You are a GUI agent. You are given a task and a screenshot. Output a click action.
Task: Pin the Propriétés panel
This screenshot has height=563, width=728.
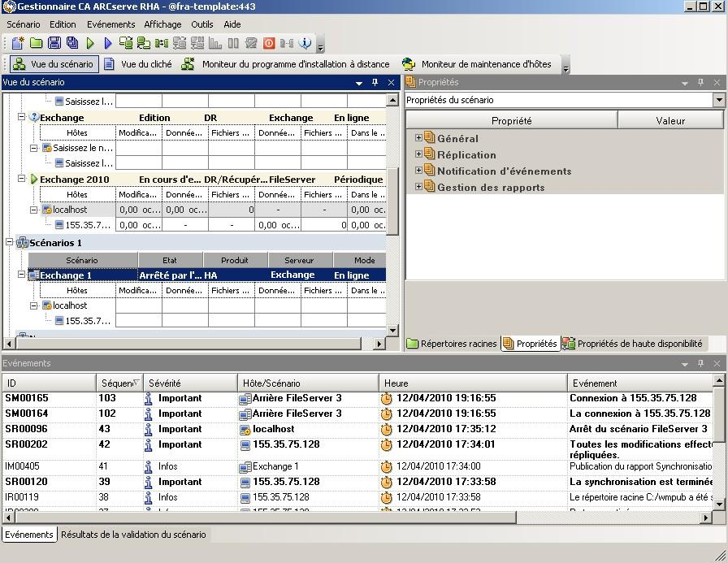tap(700, 82)
